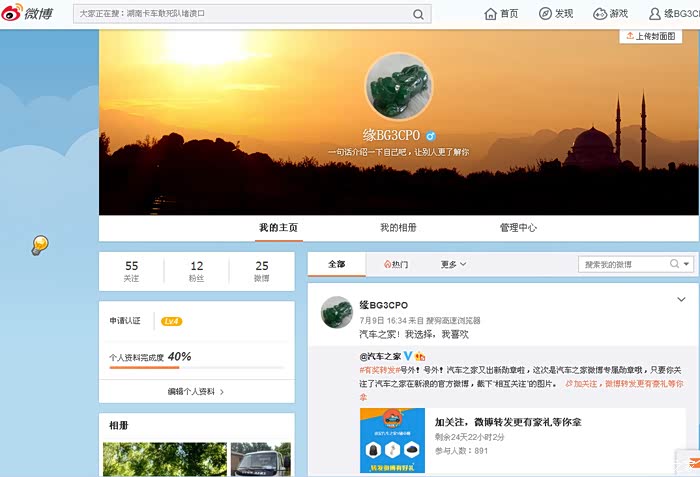
Task: Click the medal icon beside the V badge
Action: pyautogui.click(x=420, y=356)
